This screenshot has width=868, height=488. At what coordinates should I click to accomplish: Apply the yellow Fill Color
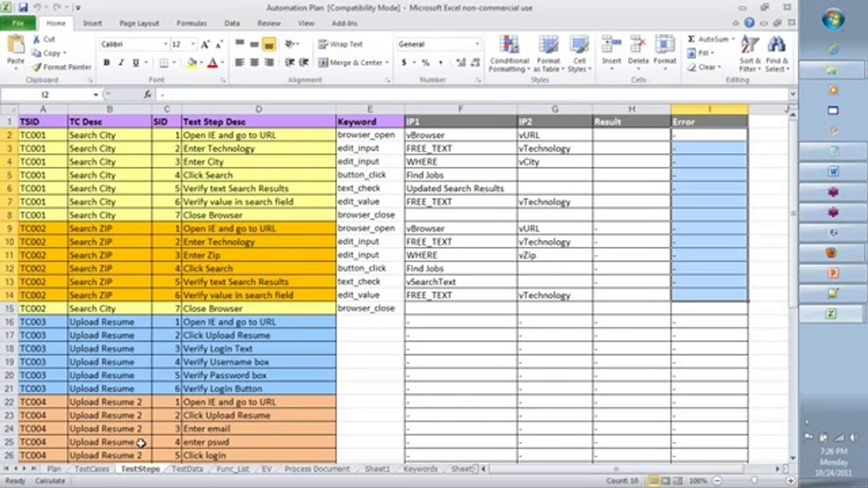(192, 62)
